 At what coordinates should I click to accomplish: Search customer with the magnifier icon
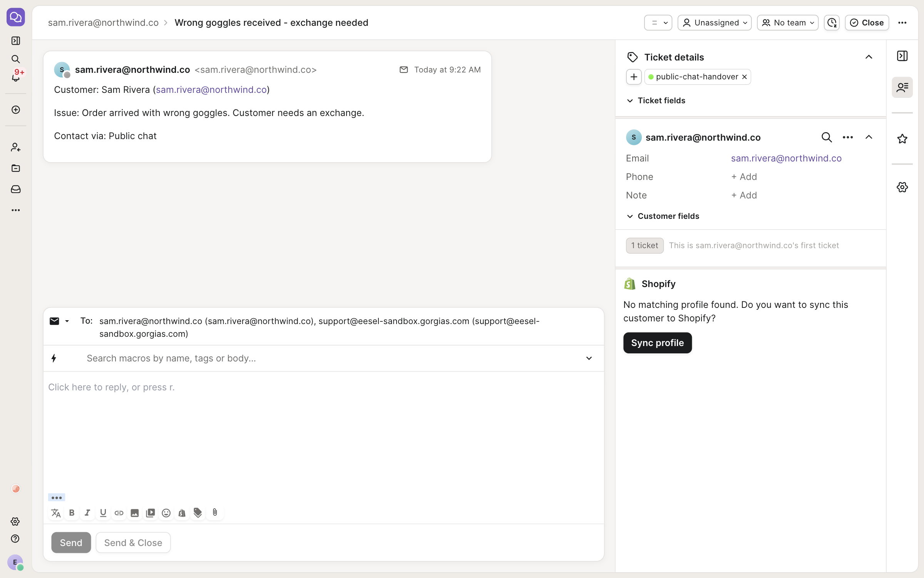pyautogui.click(x=826, y=137)
